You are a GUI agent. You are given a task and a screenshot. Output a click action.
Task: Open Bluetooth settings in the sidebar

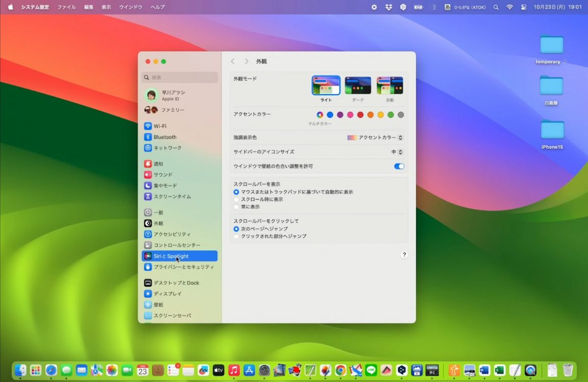pos(179,137)
